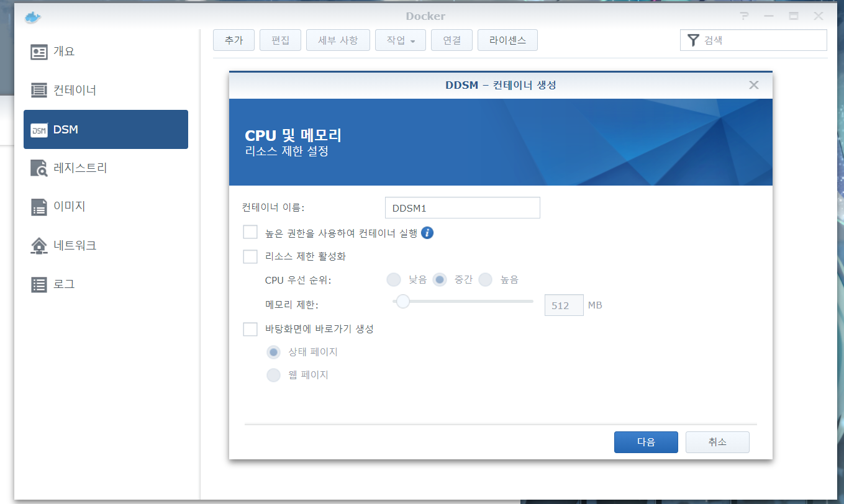Click the 라이센스 license button
Image resolution: width=844 pixels, height=504 pixels.
coord(507,40)
